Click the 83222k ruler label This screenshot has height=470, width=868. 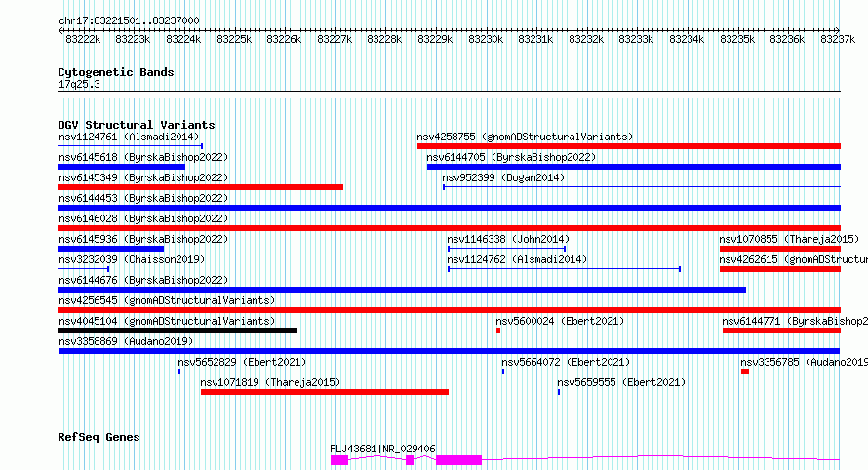[x=83, y=39]
